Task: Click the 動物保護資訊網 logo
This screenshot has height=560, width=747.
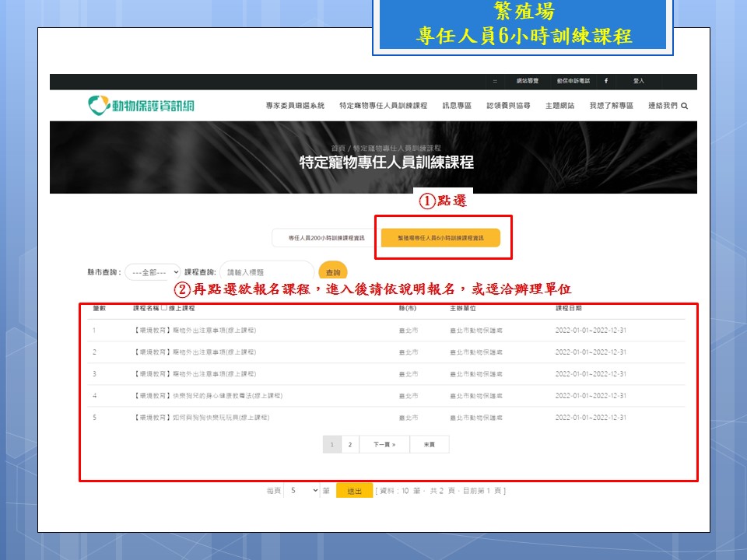Action: tap(141, 105)
